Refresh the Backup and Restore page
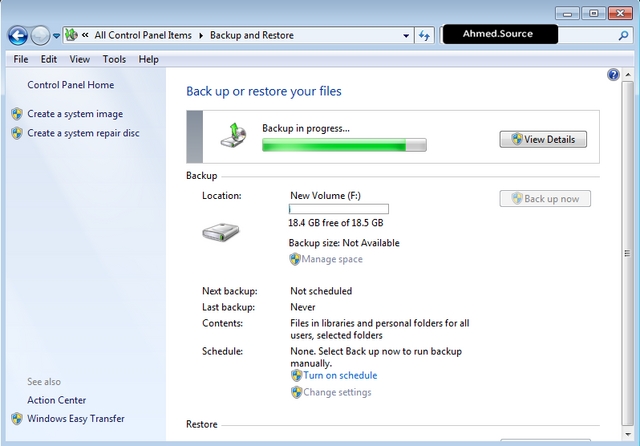640x446 pixels. click(424, 36)
